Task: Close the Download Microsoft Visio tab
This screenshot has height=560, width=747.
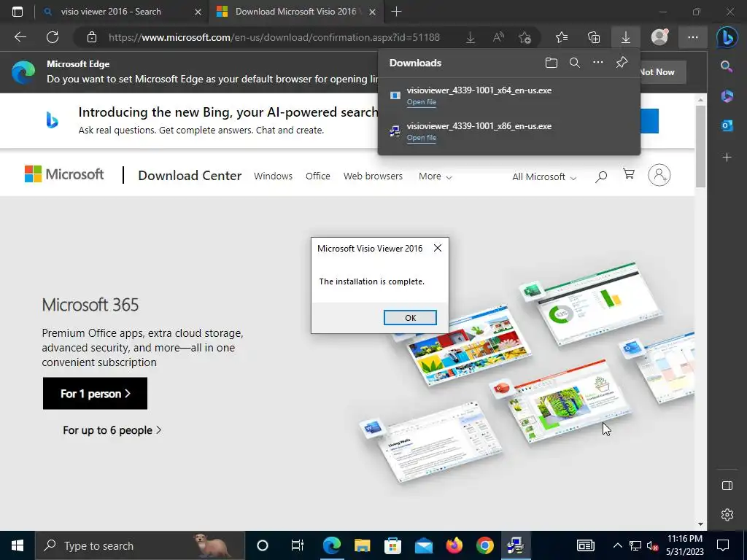Action: point(373,12)
